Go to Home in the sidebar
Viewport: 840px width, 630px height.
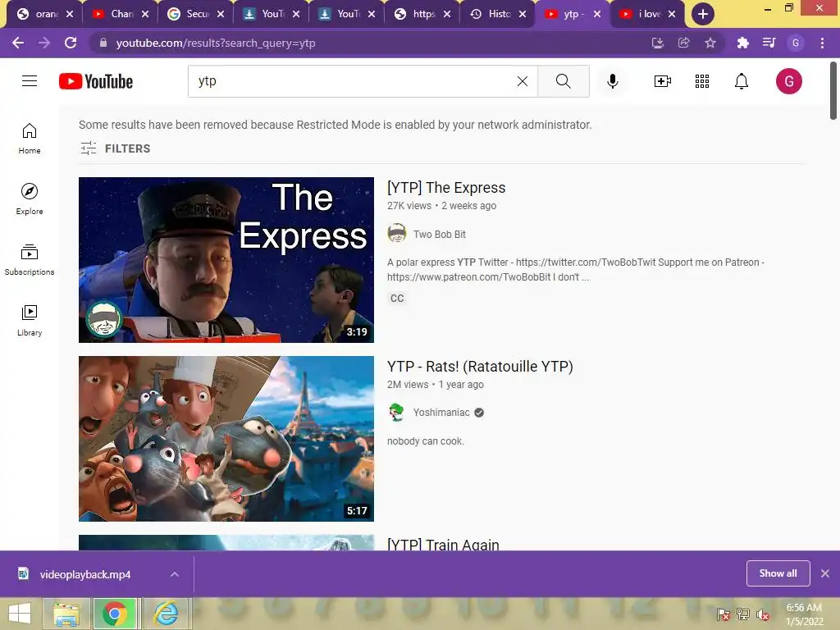coord(30,139)
